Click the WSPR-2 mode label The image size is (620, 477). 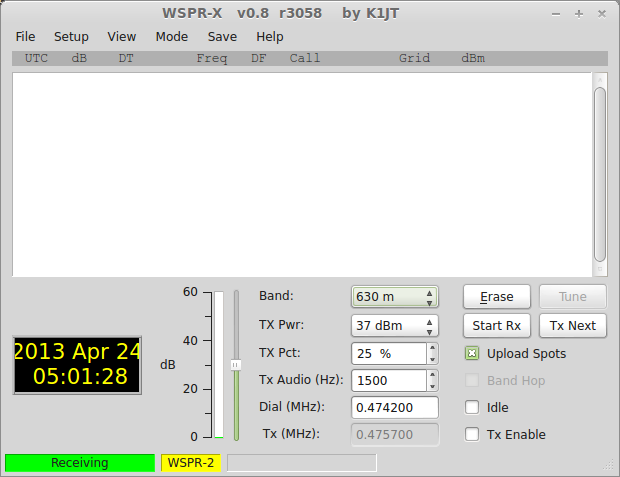(x=191, y=463)
